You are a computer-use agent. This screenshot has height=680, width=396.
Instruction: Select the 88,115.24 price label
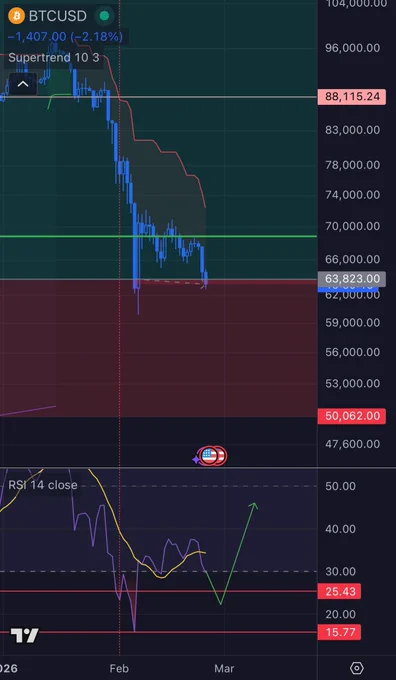pyautogui.click(x=352, y=96)
